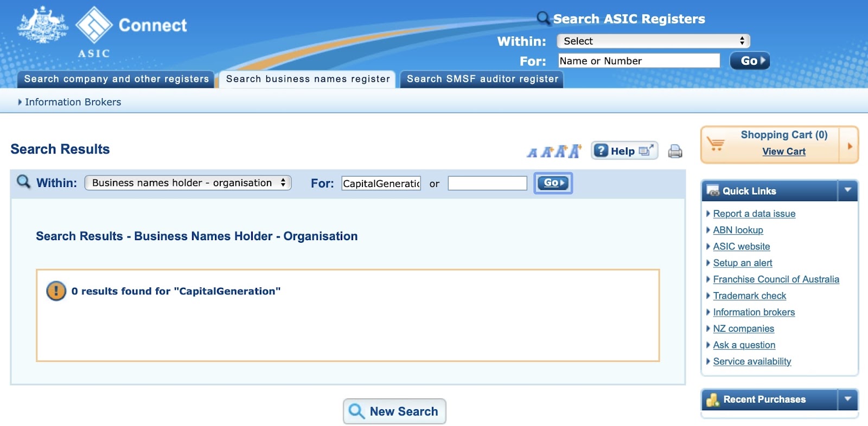Open the Search SMSF auditor register tab
The height and width of the screenshot is (426, 868).
pos(482,79)
